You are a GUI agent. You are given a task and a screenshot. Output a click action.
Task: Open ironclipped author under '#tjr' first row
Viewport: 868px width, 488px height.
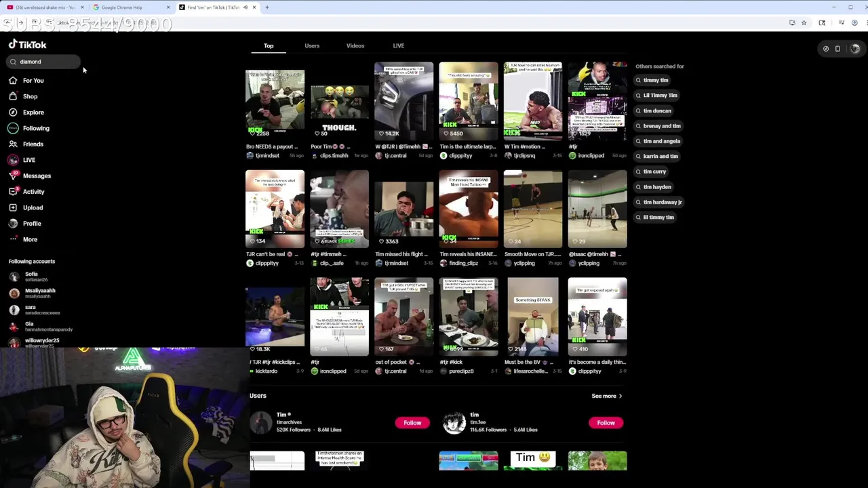pyautogui.click(x=591, y=156)
